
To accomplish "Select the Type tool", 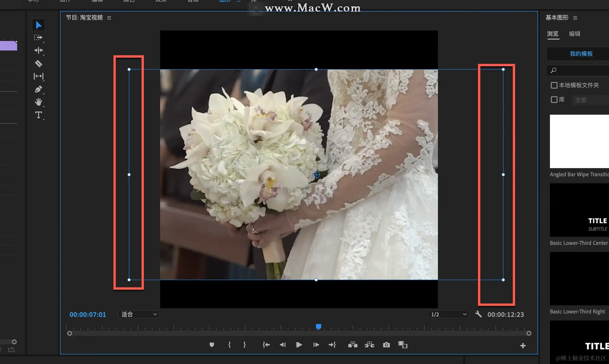I will [38, 115].
